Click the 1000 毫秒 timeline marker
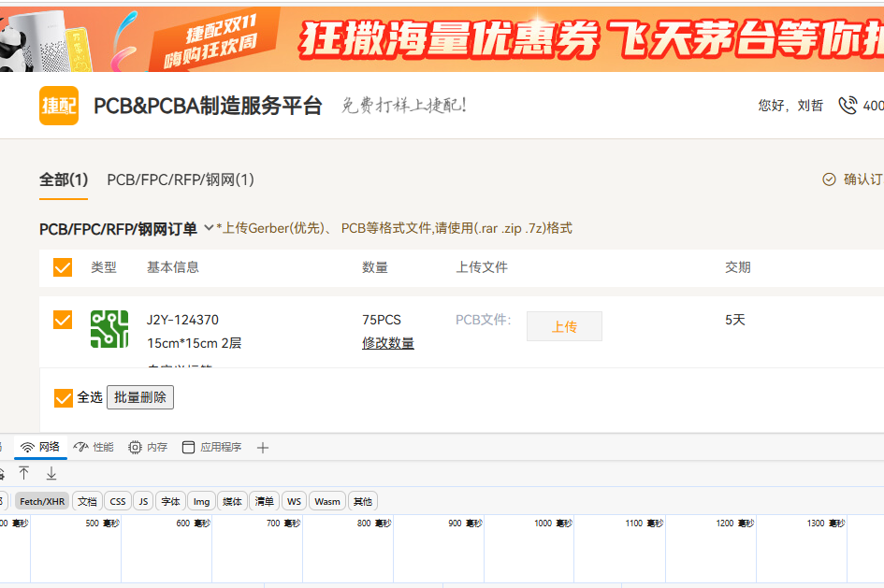884x588 pixels. tap(553, 523)
